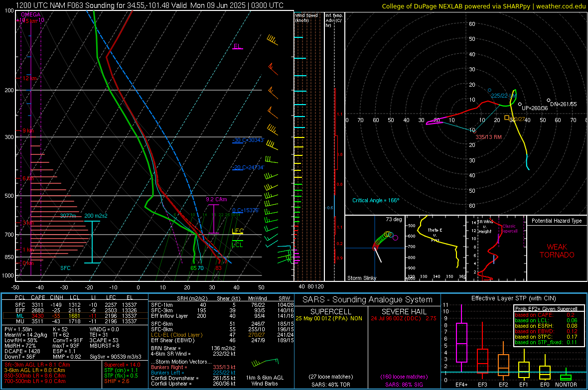Click the 3077m inflow layer top label
The height and width of the screenshot is (390, 588).
[x=68, y=216]
